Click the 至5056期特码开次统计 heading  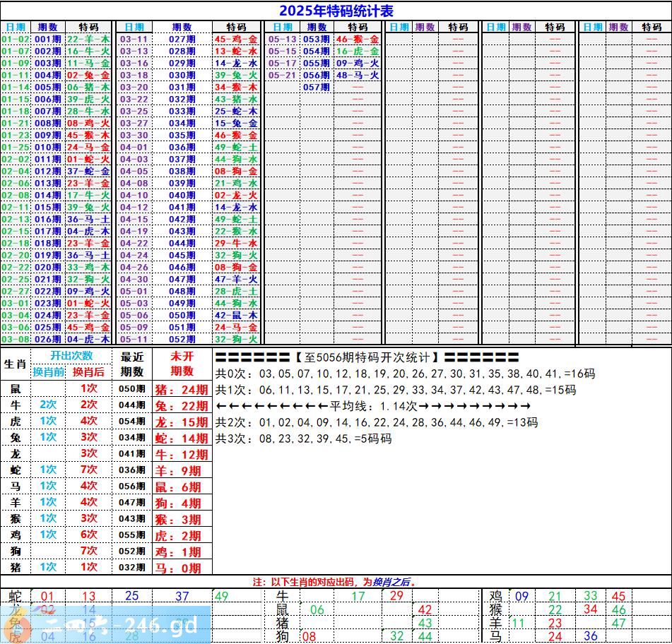(x=367, y=358)
